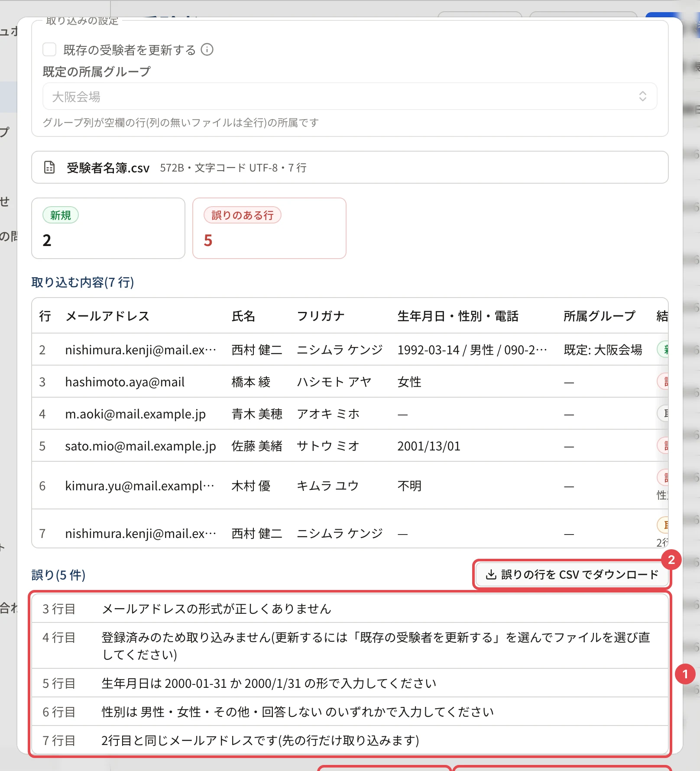Click the 1992-03-14 / 男性 detail cell
Screen dimensions: 700x771
pos(472,350)
